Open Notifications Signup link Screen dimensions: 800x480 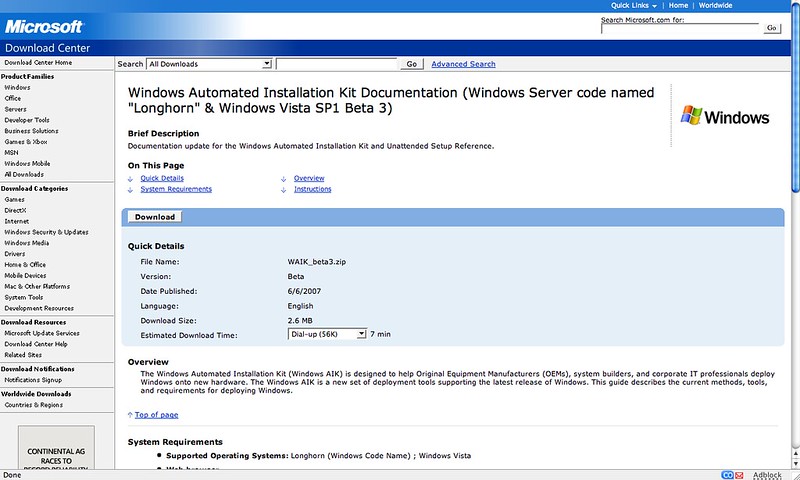pos(33,380)
